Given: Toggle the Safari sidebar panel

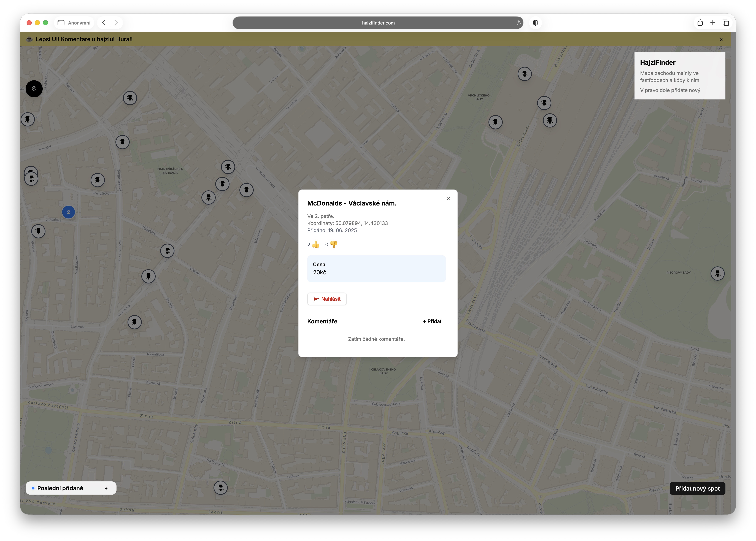Looking at the screenshot, I should click(x=61, y=23).
